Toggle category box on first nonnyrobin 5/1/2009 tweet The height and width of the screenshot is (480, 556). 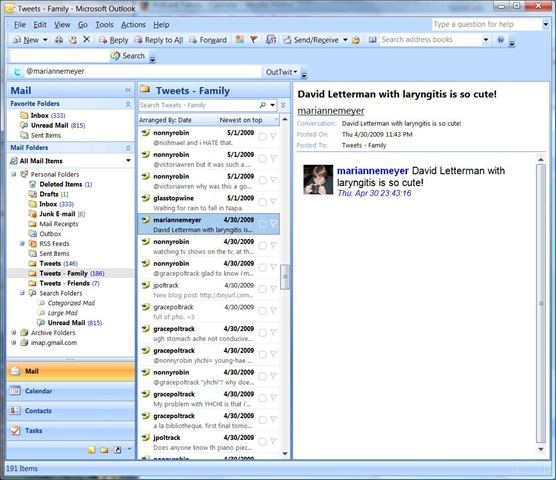coord(262,137)
